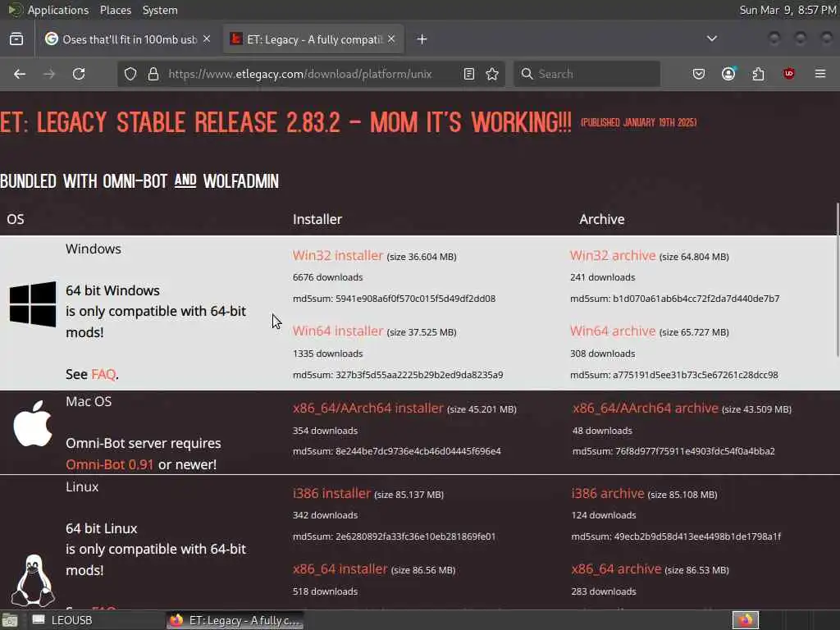Click the 'Installer' column header
This screenshot has width=840, height=630.
317,219
